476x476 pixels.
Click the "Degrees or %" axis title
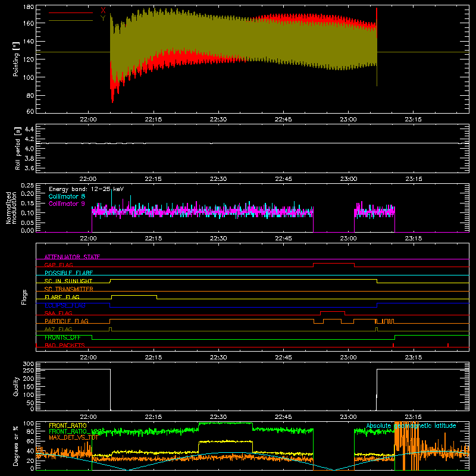point(16,446)
